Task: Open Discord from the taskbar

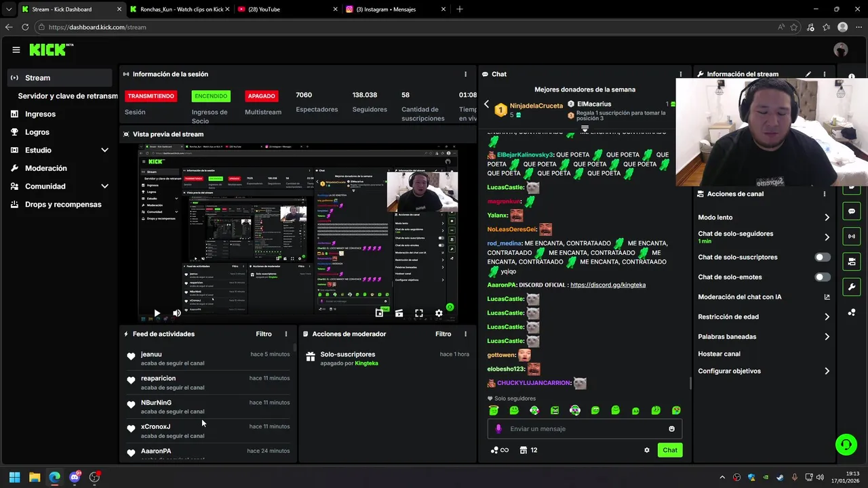Action: click(75, 477)
